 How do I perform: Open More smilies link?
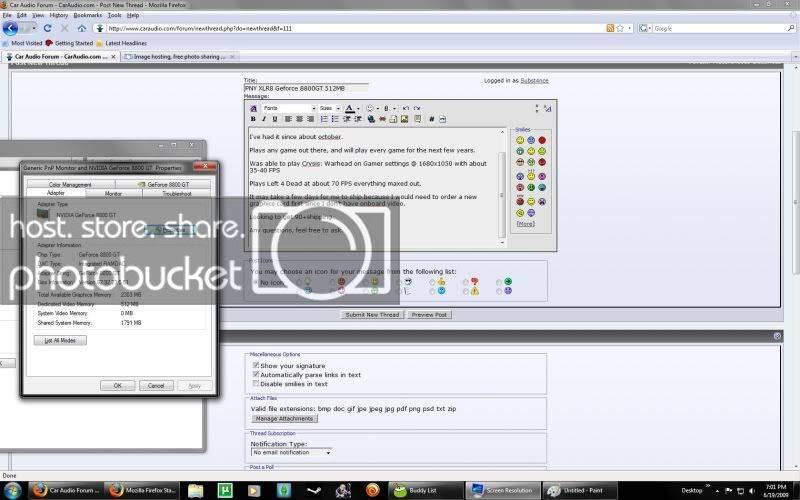[x=526, y=224]
